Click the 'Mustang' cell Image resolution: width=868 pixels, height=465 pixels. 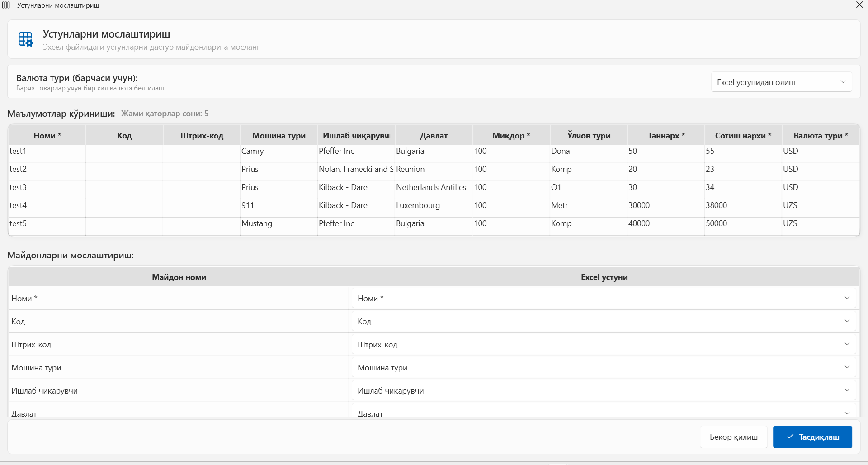[279, 226]
